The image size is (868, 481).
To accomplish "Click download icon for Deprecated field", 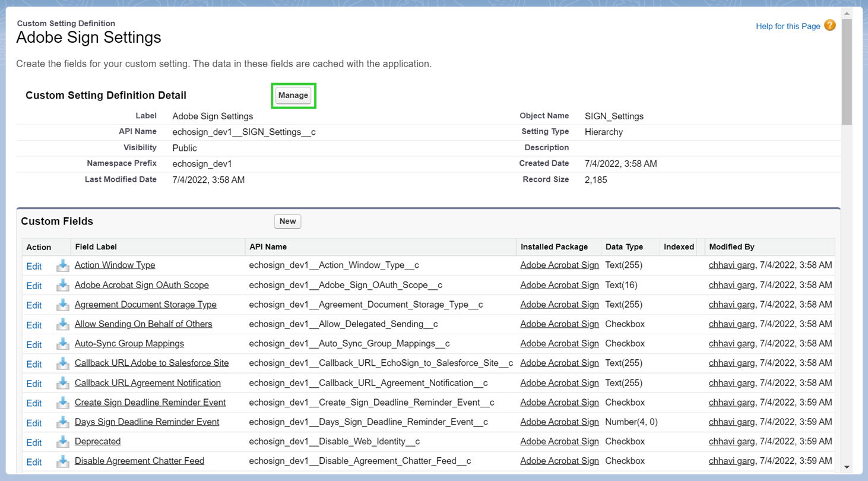I will 62,442.
